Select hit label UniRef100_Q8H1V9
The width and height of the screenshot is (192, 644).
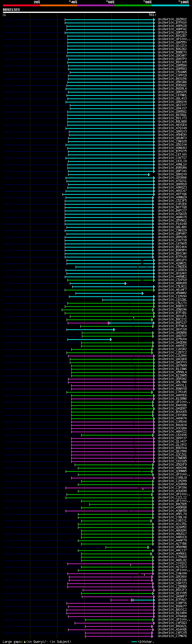172,174
